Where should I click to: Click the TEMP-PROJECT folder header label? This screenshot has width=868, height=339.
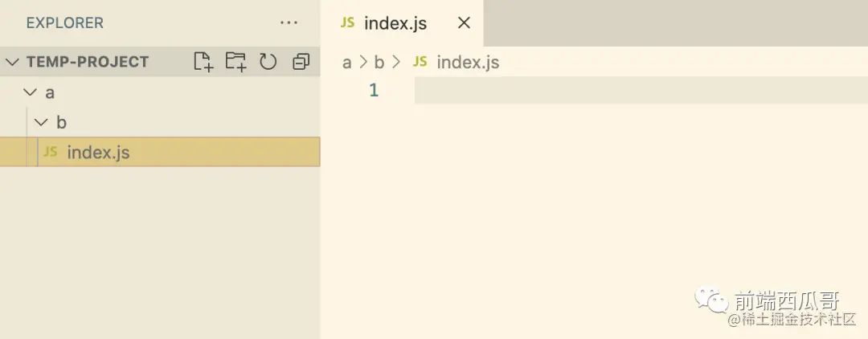click(88, 62)
